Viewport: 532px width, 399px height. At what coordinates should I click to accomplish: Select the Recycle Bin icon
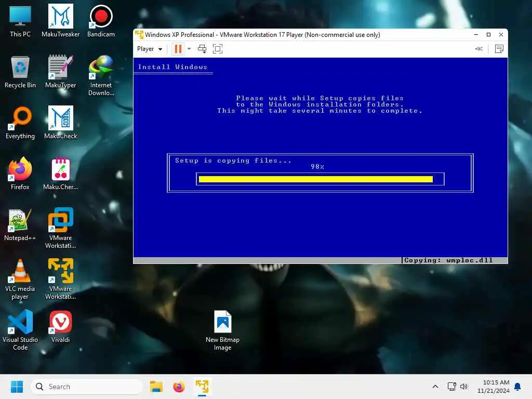(20, 72)
